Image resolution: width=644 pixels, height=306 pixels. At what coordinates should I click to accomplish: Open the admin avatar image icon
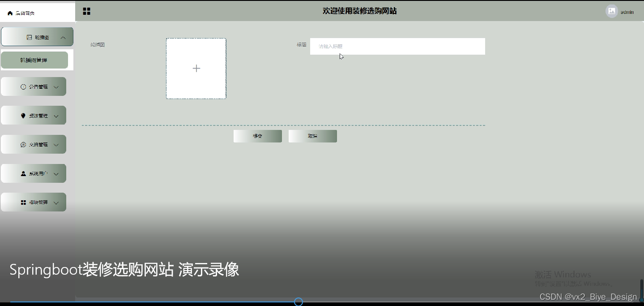pos(612,11)
